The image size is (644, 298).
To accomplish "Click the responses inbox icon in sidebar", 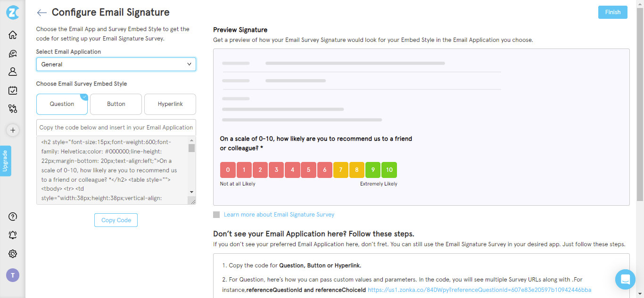I will click(13, 90).
